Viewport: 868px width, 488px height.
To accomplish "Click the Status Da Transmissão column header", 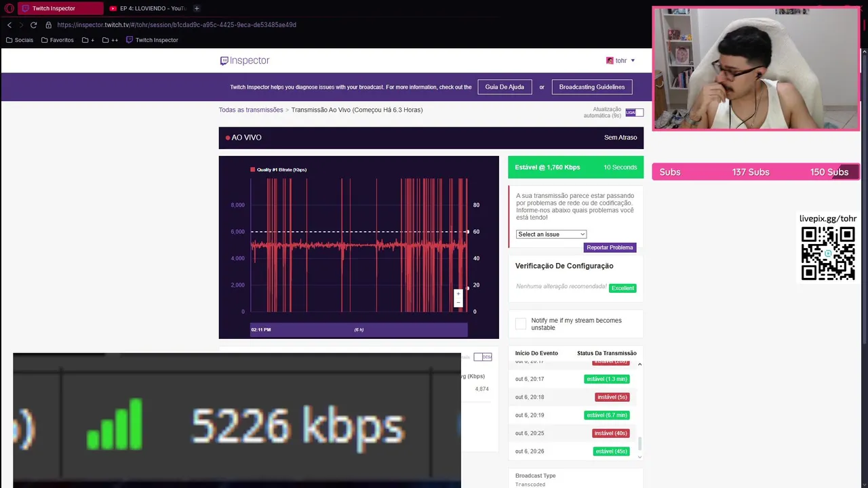I will pos(607,353).
